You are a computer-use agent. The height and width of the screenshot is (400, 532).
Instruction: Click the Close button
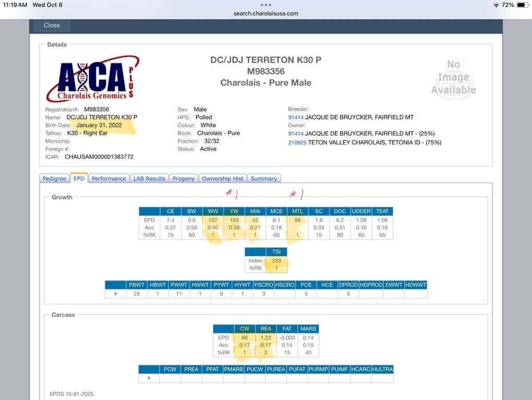(x=52, y=25)
